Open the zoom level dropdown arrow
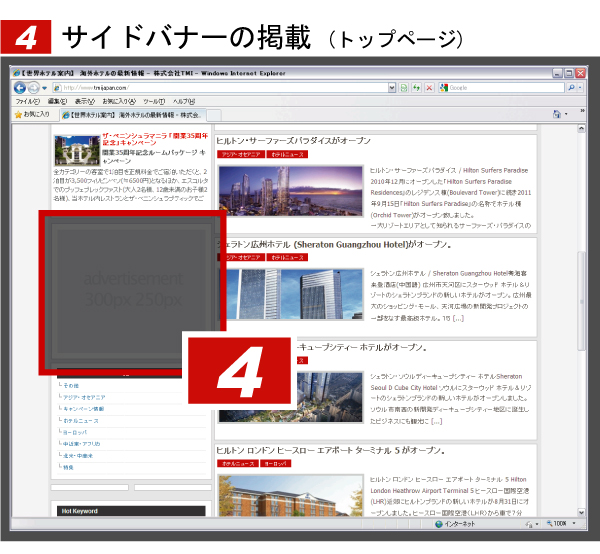600x554 pixels. (574, 523)
